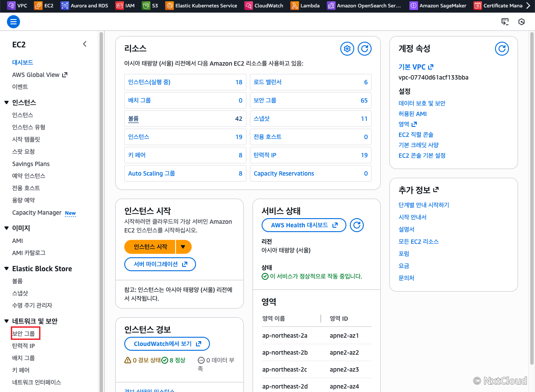The image size is (535, 392).
Task: Open the EC2 직렬 콘솔 link
Action: point(416,135)
